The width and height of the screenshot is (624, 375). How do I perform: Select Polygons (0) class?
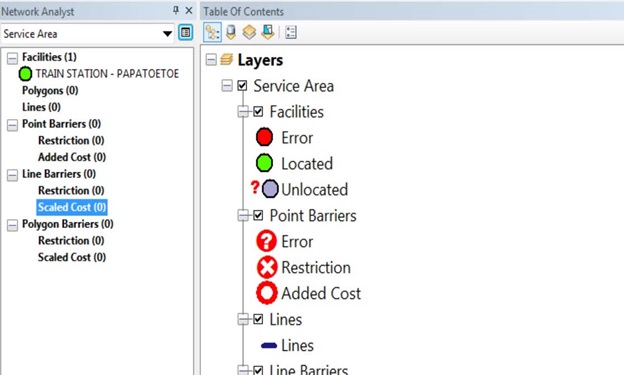tap(50, 90)
